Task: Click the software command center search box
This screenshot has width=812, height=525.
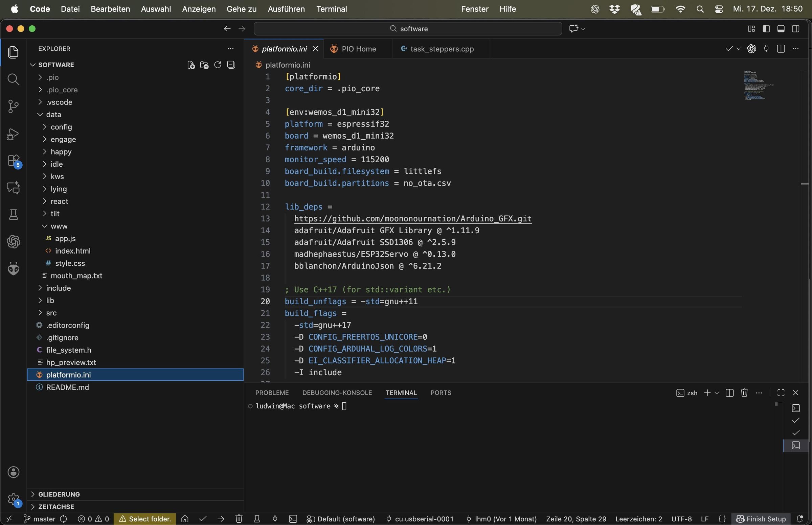Action: (408, 29)
